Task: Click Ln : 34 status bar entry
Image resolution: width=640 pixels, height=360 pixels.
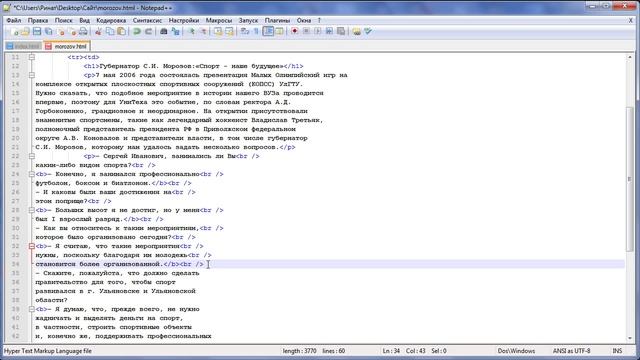Action: [391, 351]
